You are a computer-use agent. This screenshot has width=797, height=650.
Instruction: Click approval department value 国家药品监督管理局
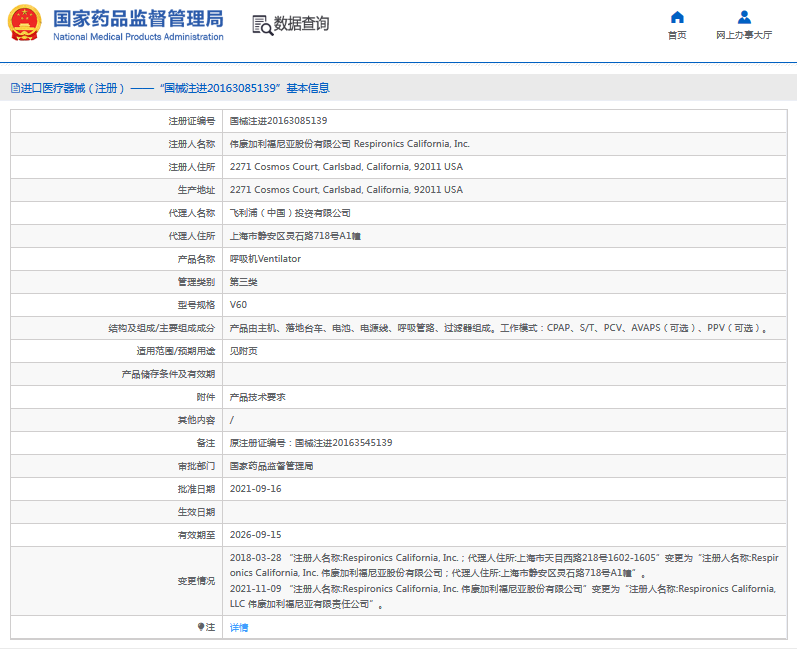click(x=271, y=466)
